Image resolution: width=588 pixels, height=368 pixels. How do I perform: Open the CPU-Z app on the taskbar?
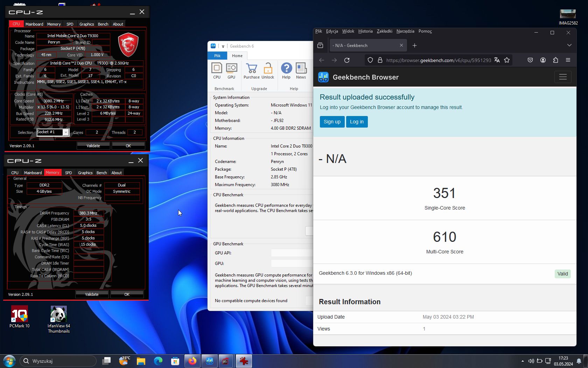tap(226, 361)
